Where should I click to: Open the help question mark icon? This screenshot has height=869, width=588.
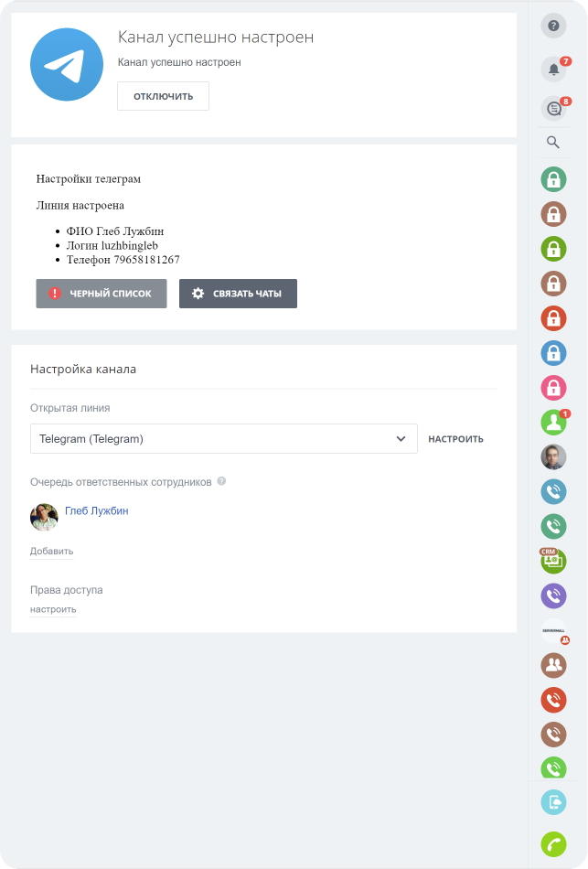point(553,26)
